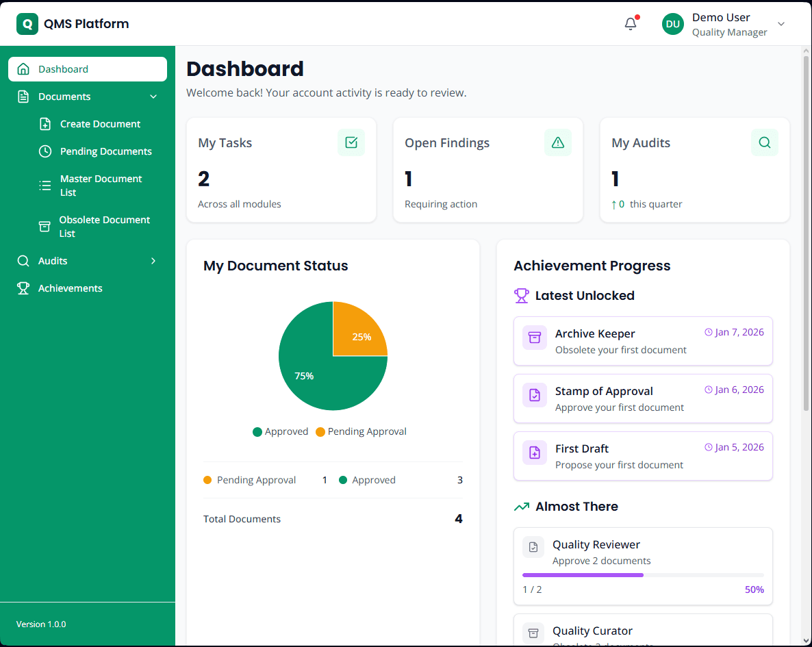
Task: Open the Demo User dropdown chevron
Action: tap(781, 24)
